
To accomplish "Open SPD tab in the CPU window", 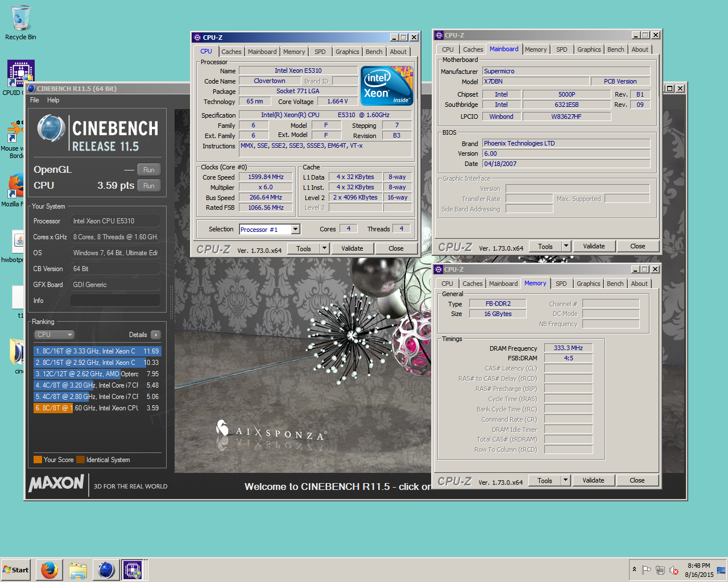I will [x=320, y=52].
